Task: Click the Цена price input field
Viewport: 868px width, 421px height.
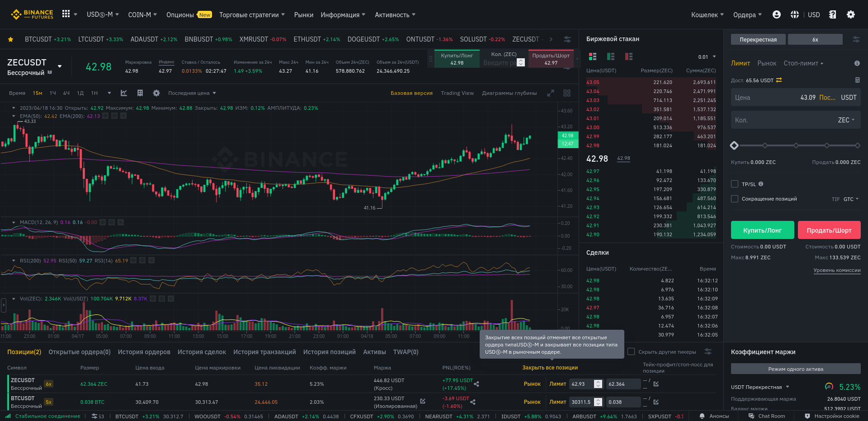Action: coord(796,98)
